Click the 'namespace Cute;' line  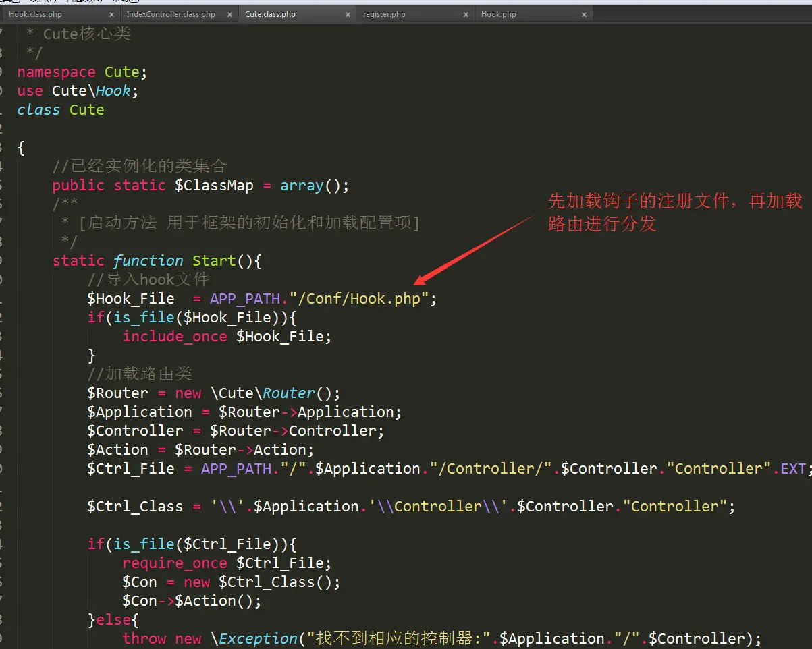coord(82,72)
